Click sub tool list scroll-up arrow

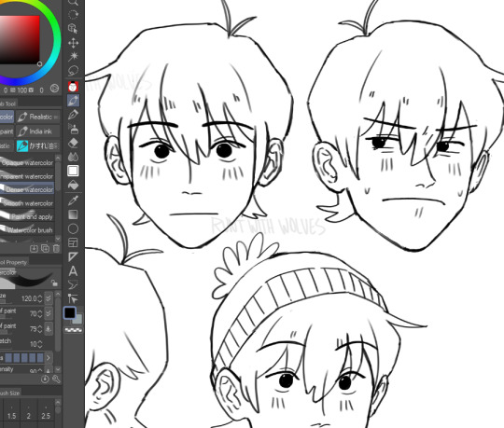58,158
